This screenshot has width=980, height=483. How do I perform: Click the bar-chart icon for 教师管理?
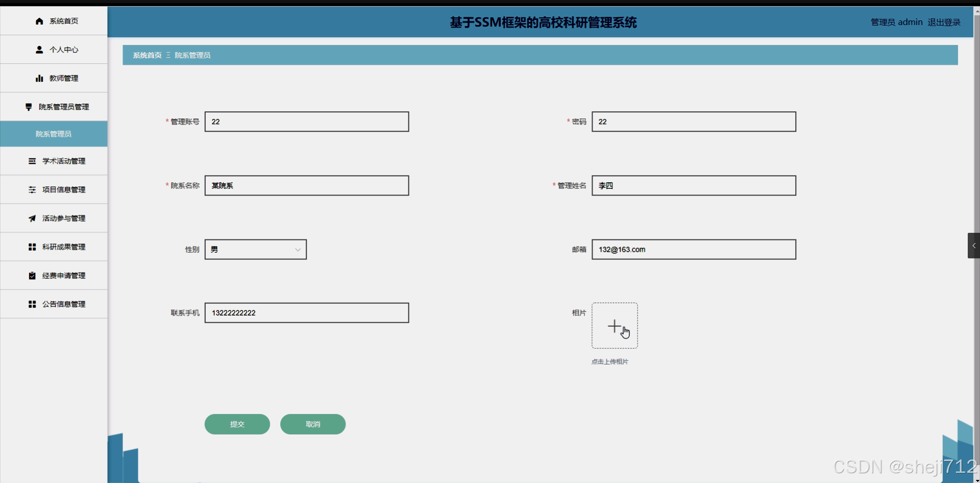[39, 78]
